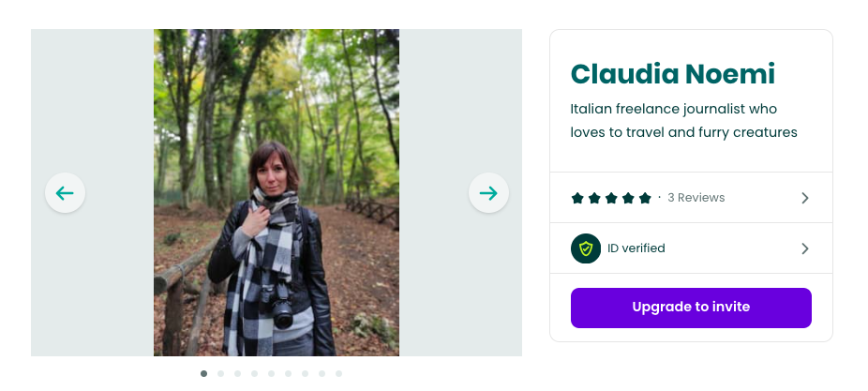Select the first carousel dot
This screenshot has height=391, width=868.
pos(203,373)
